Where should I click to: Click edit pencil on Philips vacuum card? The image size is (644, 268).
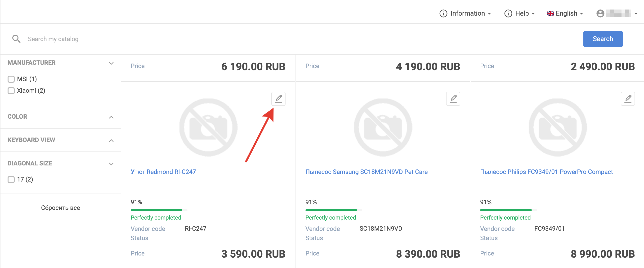(x=627, y=99)
